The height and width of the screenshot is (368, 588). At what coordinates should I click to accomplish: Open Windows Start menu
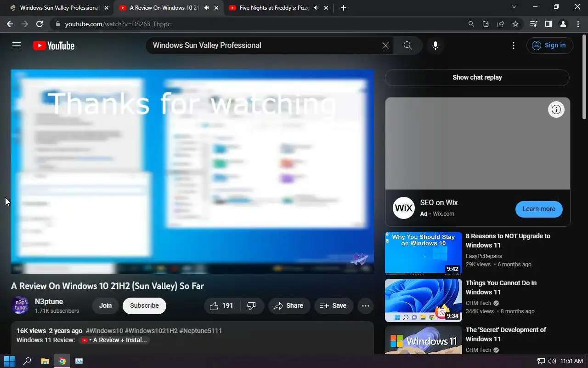click(x=10, y=361)
